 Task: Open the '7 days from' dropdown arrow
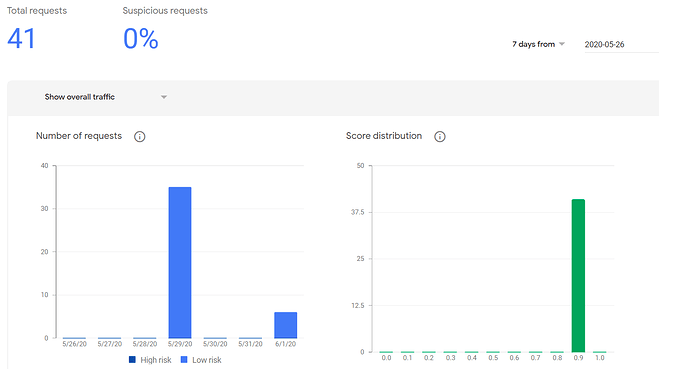coord(562,44)
